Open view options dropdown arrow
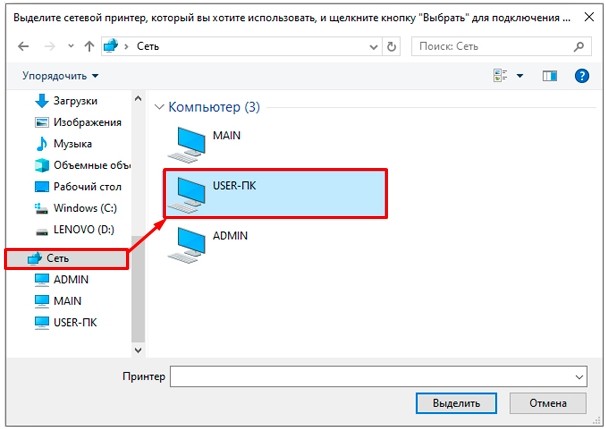This screenshot has height=429, width=606. [x=520, y=76]
